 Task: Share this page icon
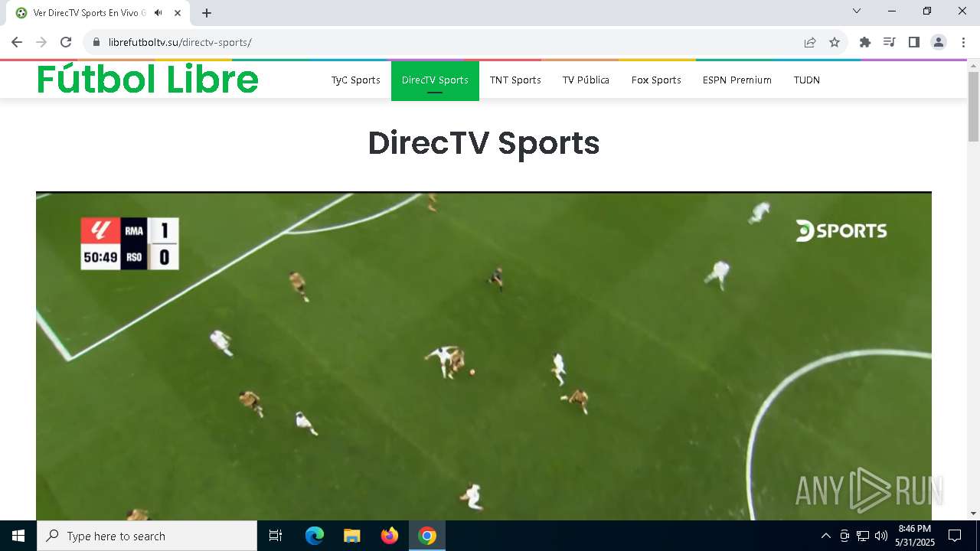point(810,42)
